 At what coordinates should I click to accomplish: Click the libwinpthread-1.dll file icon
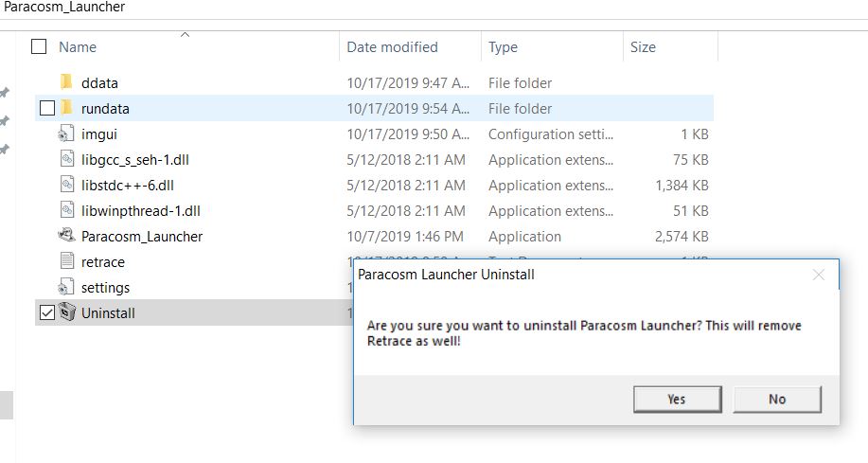pos(66,210)
